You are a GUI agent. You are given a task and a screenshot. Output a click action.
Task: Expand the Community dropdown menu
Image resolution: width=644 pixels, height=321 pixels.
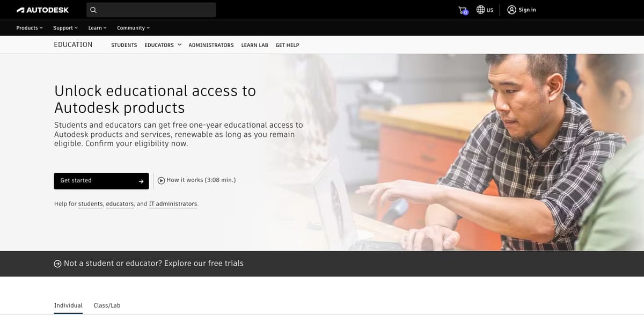pyautogui.click(x=133, y=28)
